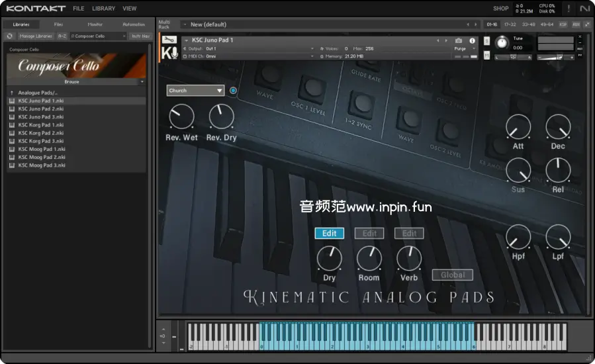595x364 pixels.
Task: Click the exclamation mark panic icon
Action: 569,9
